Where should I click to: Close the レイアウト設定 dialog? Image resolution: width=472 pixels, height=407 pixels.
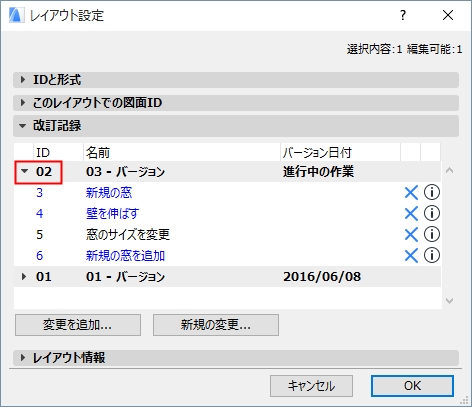[x=448, y=15]
